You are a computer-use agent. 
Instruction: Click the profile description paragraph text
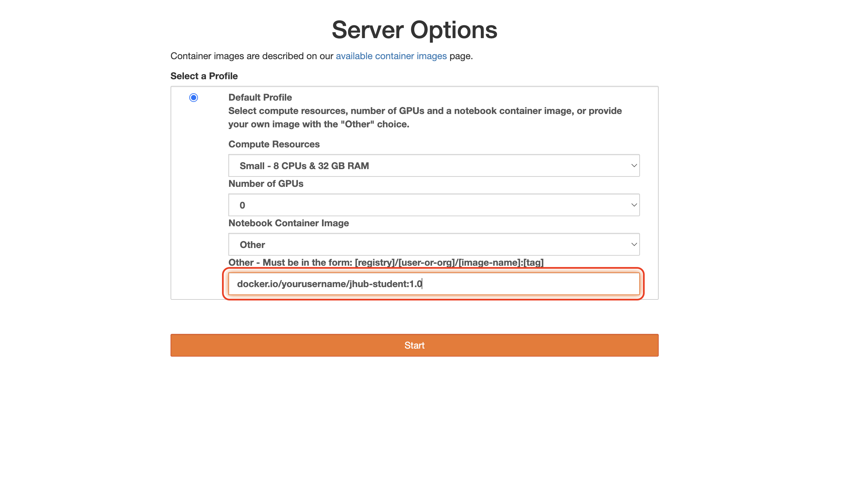click(425, 117)
